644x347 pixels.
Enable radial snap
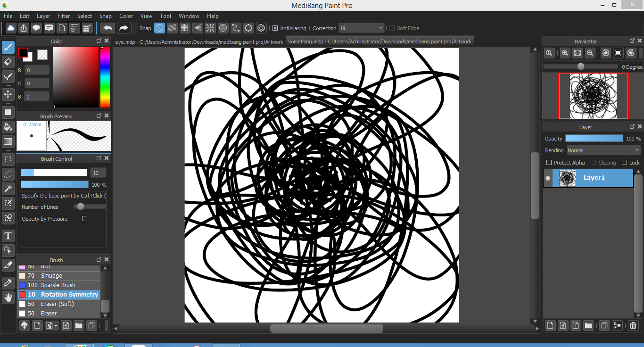(211, 28)
